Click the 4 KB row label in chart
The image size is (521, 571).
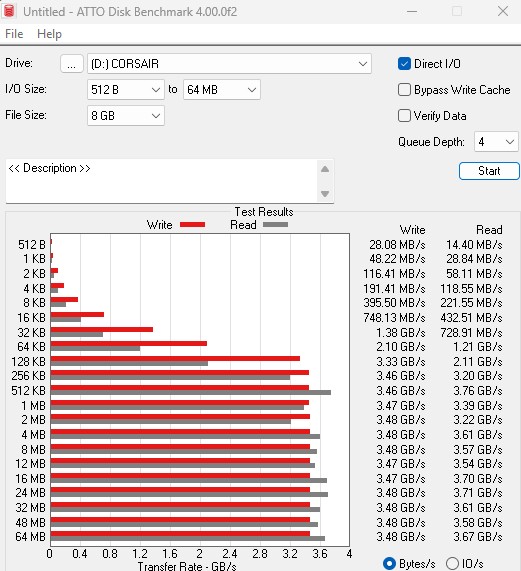[x=34, y=288]
